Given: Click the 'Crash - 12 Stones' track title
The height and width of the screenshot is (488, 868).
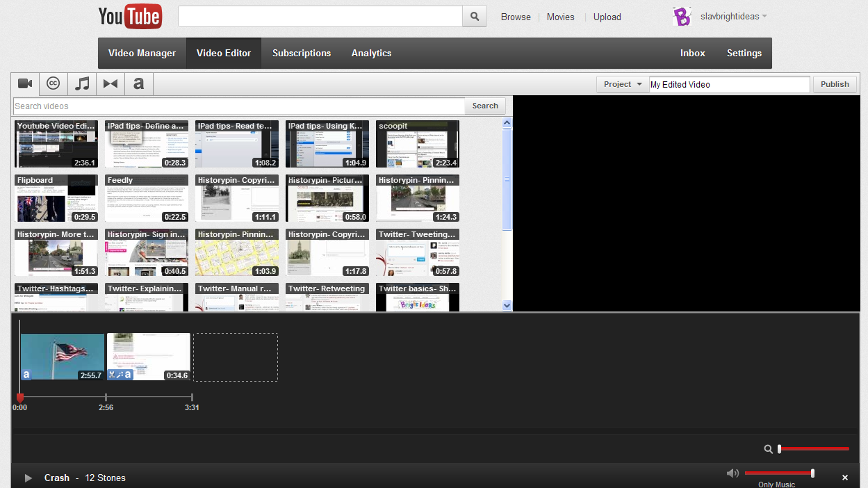Looking at the screenshot, I should [85, 478].
